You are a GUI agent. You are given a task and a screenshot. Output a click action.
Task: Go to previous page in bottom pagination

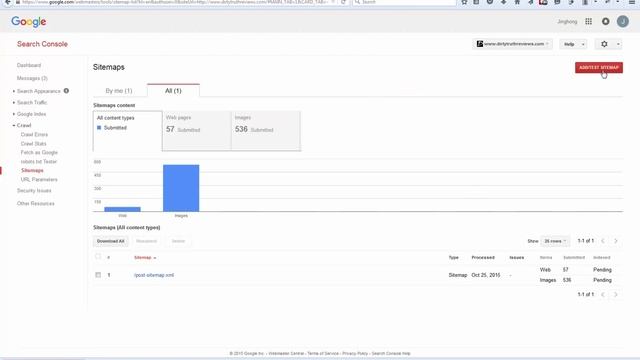603,294
